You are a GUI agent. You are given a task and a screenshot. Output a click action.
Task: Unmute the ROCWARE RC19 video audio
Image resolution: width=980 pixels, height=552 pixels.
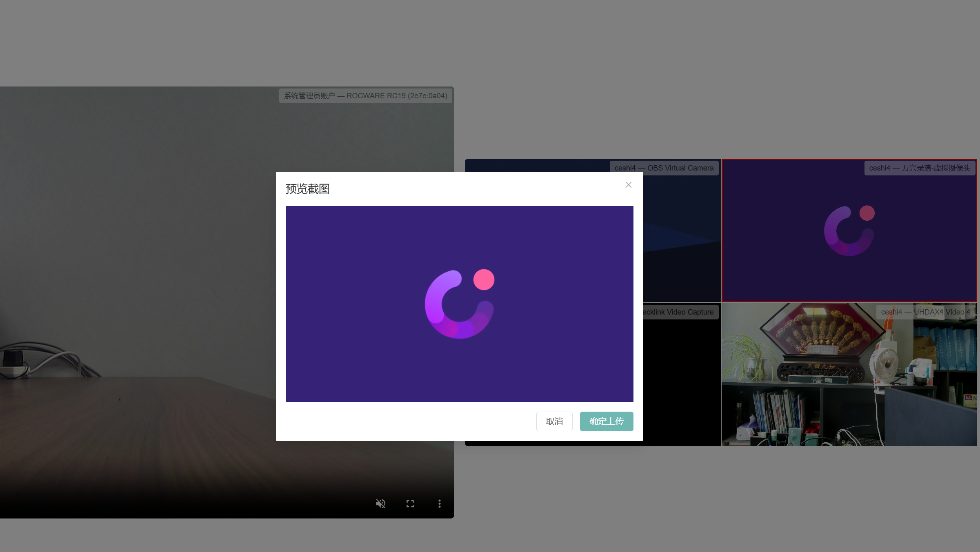[x=380, y=503]
